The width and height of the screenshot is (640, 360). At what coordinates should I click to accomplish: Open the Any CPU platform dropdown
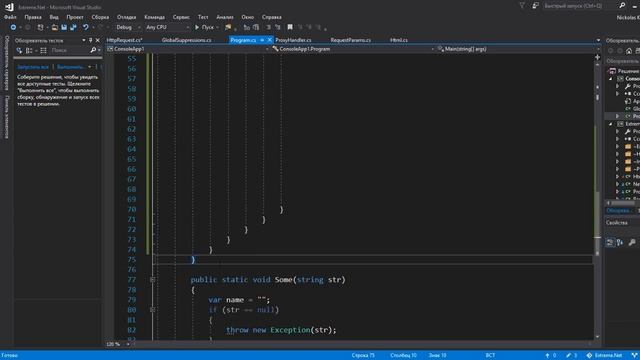(167, 27)
